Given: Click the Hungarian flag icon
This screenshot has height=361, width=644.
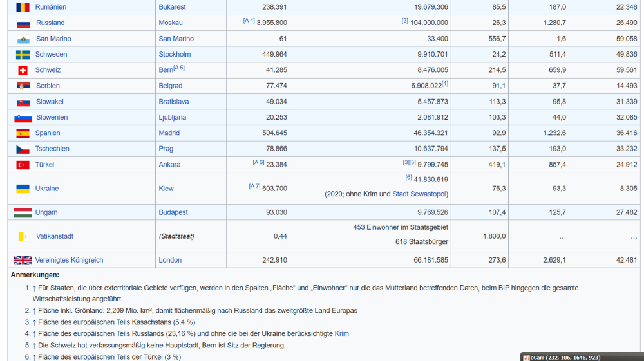Looking at the screenshot, I should click(23, 212).
